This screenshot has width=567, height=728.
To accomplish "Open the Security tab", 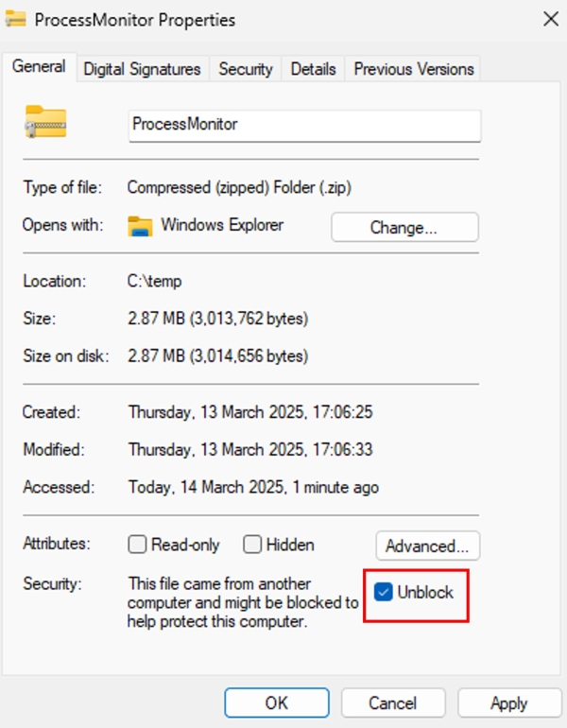I will tap(246, 69).
